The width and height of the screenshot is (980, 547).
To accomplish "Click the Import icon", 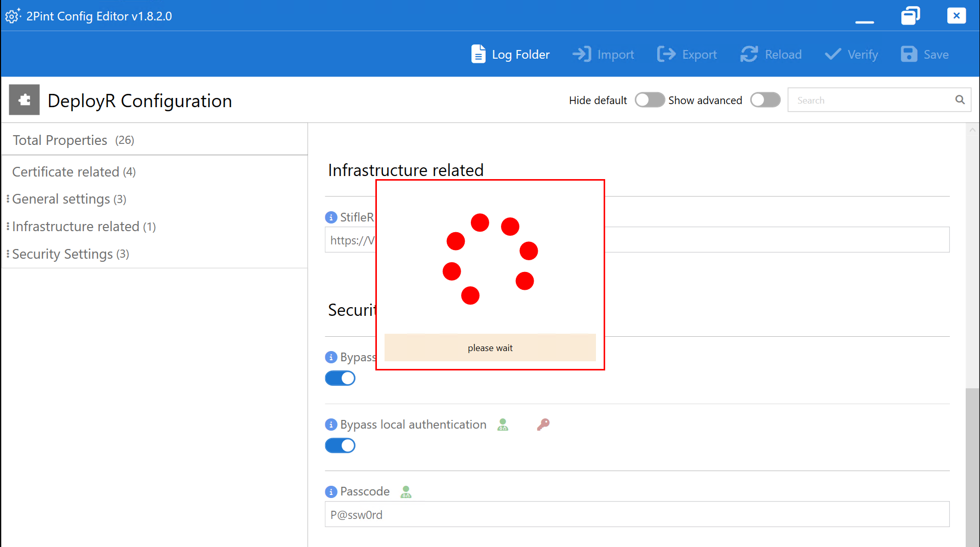I will [582, 54].
